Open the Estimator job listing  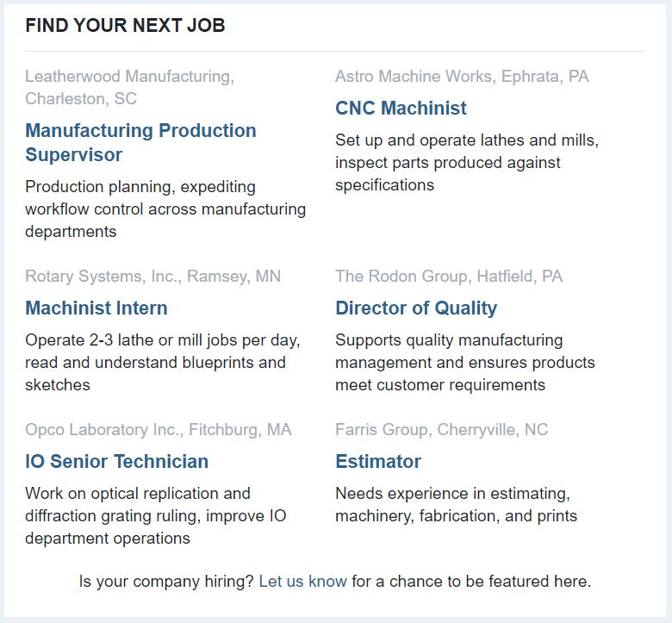378,462
